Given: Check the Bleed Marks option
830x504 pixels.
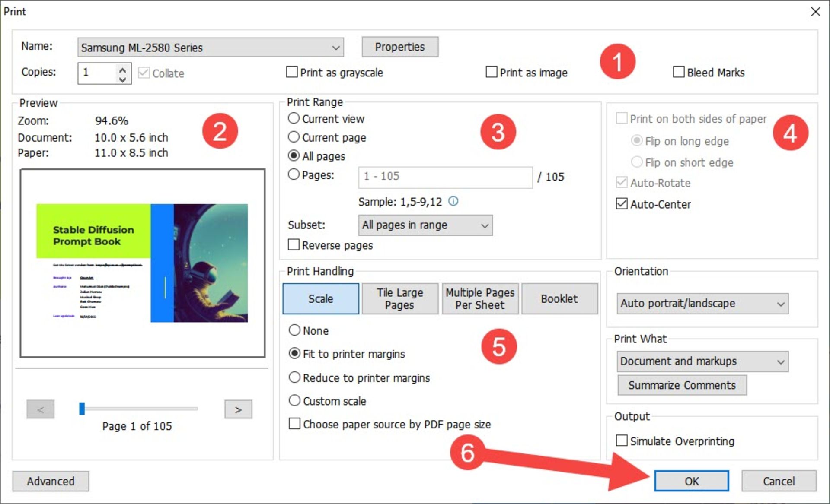Looking at the screenshot, I should [x=679, y=72].
